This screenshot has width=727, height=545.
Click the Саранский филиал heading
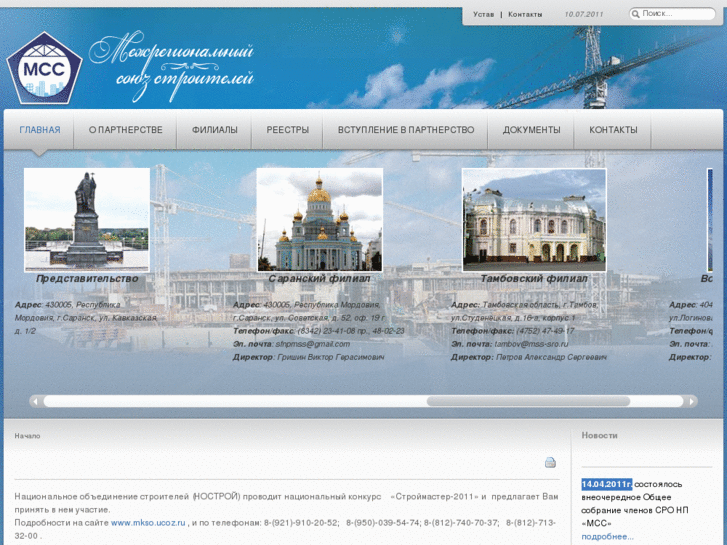point(319,279)
